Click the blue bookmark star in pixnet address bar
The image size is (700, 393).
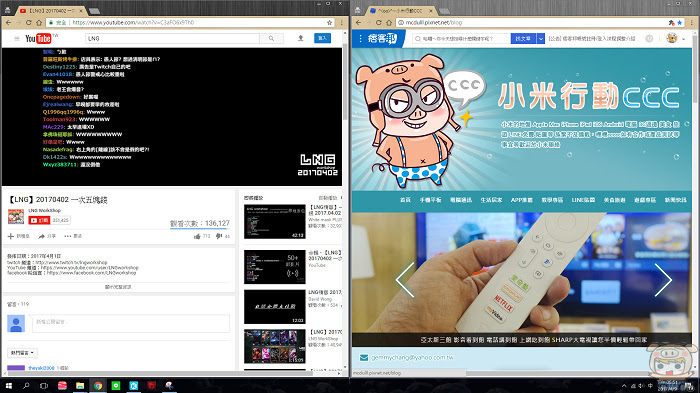679,22
